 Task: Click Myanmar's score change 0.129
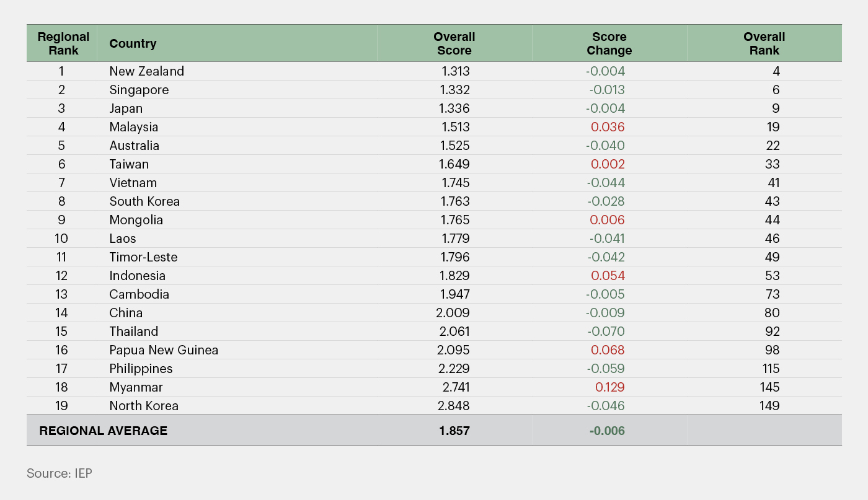tap(609, 387)
